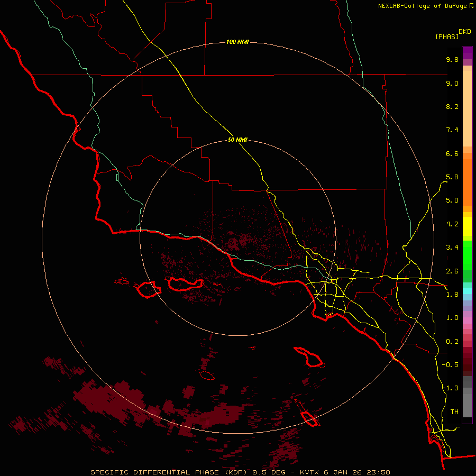This screenshot has height=476, width=476.
Task: Click the 0.2 scale value
Action: click(x=452, y=342)
